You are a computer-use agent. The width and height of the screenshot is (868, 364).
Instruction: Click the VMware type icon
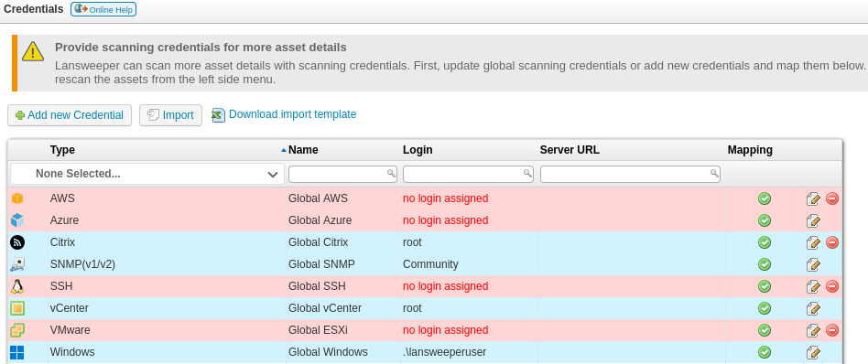(x=17, y=330)
